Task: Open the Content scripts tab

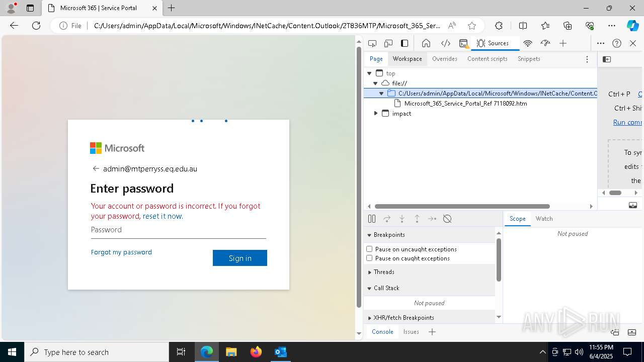Action: (x=488, y=59)
